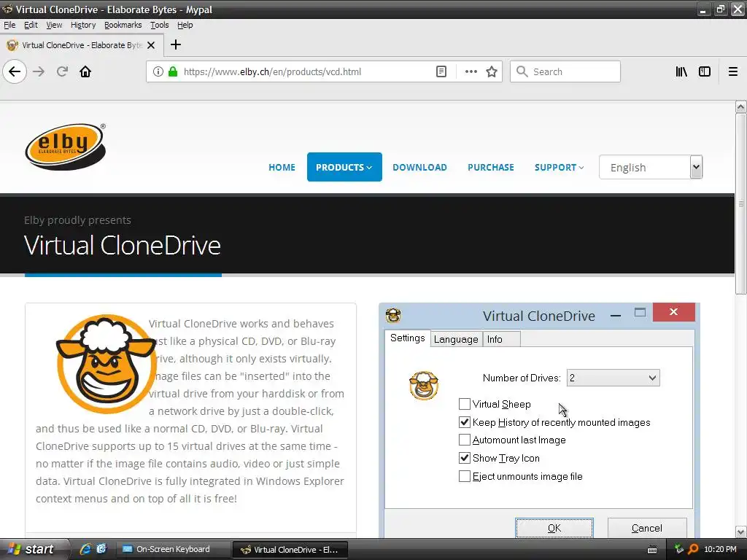This screenshot has height=560, width=747.
Task: Open the Edit menu
Action: pos(31,25)
